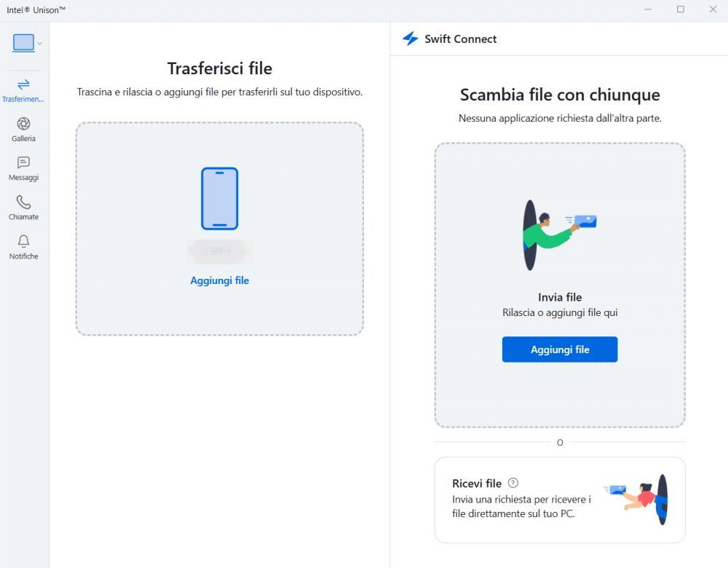
Task: Go to Messaggi in the sidebar
Action: click(23, 168)
